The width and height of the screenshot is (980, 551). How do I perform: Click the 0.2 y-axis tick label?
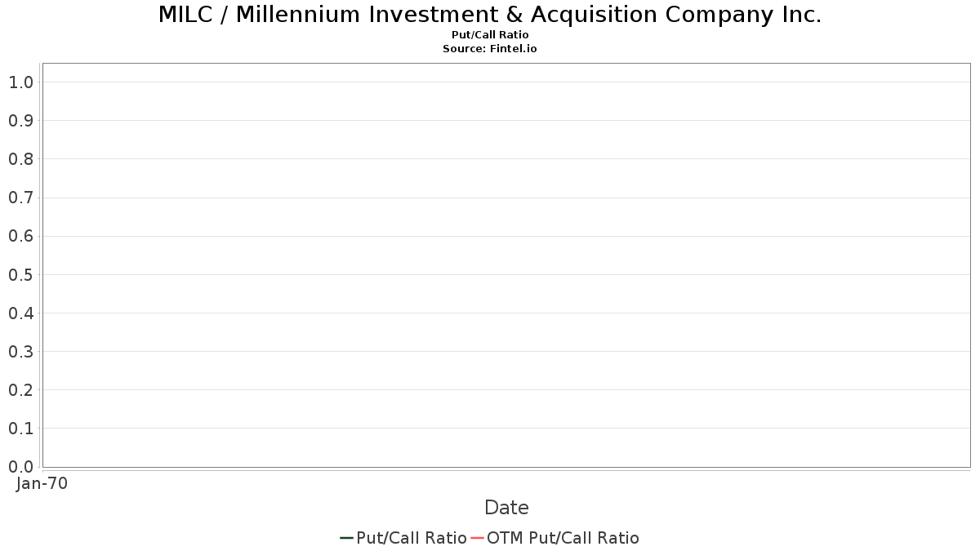[x=20, y=390]
